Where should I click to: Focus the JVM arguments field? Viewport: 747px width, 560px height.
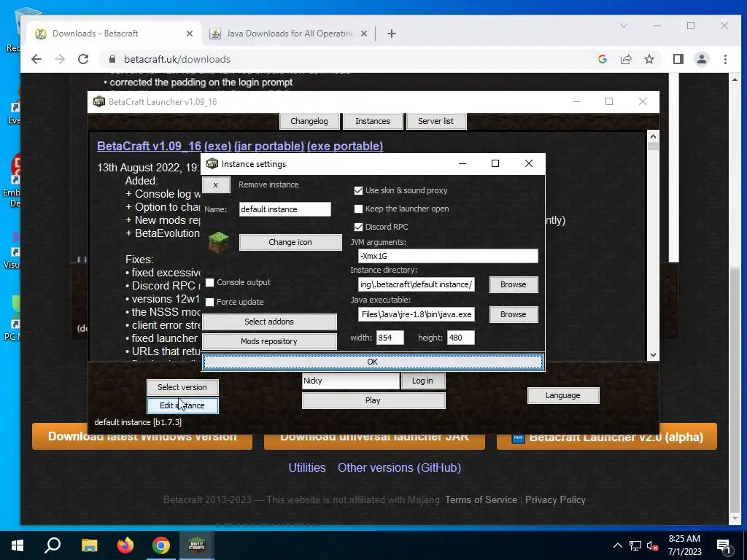click(x=448, y=256)
